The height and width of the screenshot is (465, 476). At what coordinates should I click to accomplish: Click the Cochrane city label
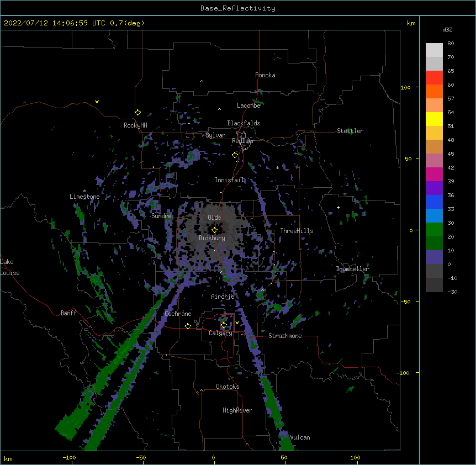pos(178,314)
